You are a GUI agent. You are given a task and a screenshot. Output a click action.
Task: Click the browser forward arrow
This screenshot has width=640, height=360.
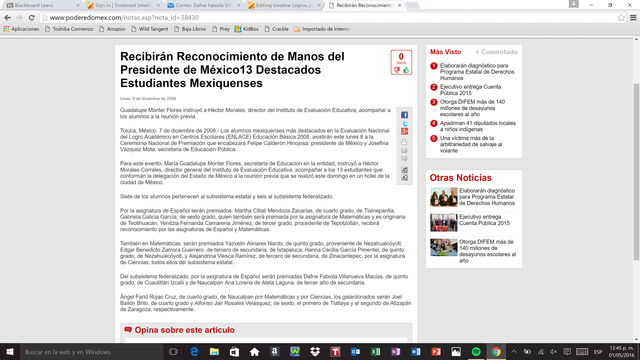coord(19,18)
